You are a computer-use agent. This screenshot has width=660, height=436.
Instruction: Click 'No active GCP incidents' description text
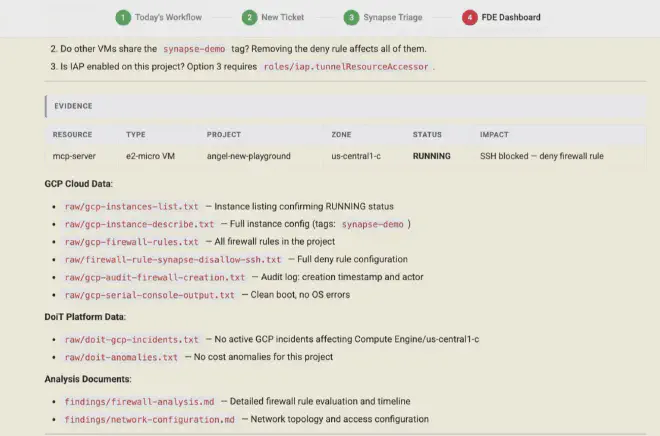coord(346,339)
